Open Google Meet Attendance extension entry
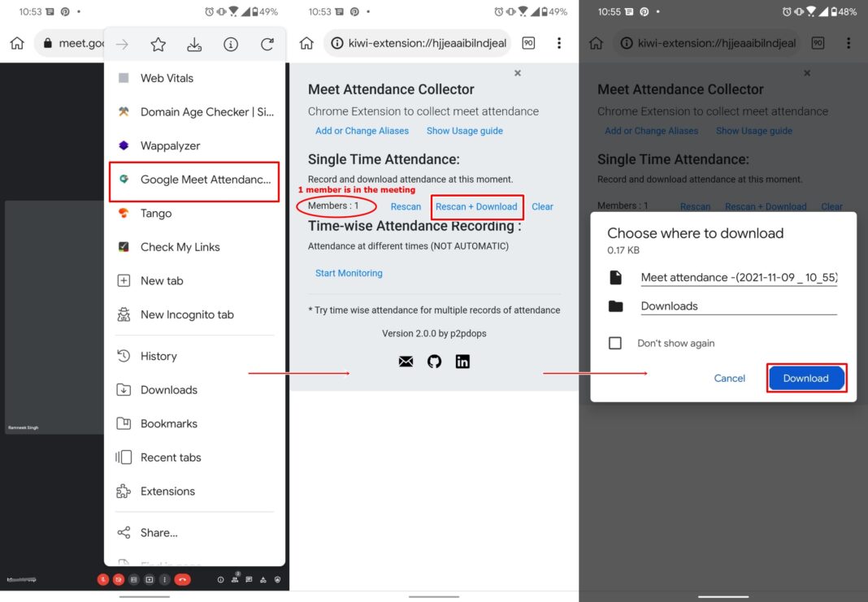Image resolution: width=868 pixels, height=602 pixels. [x=194, y=180]
